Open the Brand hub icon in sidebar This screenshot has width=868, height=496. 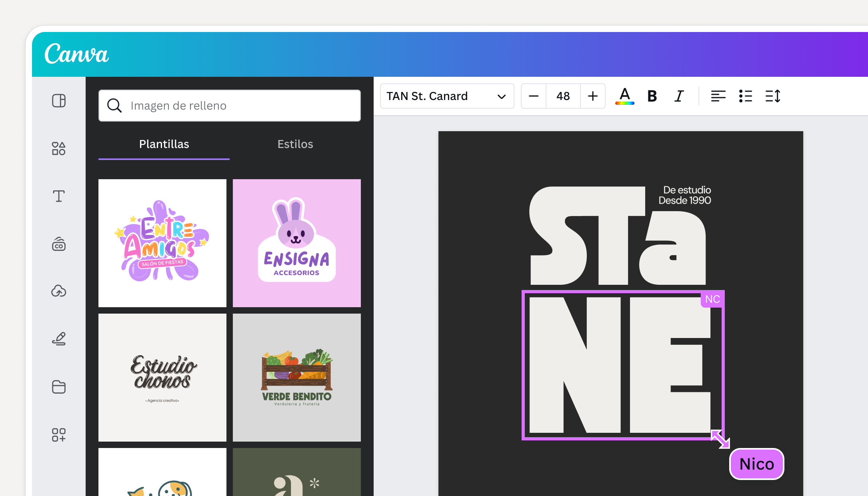[x=59, y=244]
